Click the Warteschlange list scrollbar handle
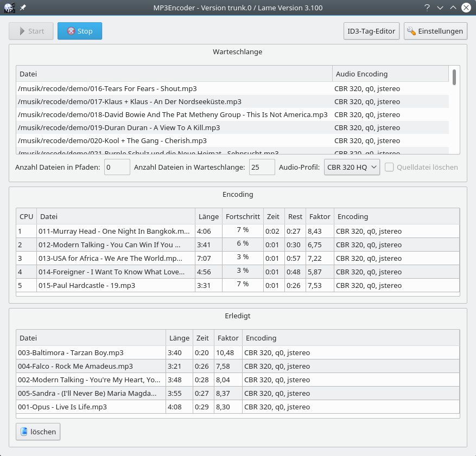This screenshot has width=476, height=456. coord(454,78)
